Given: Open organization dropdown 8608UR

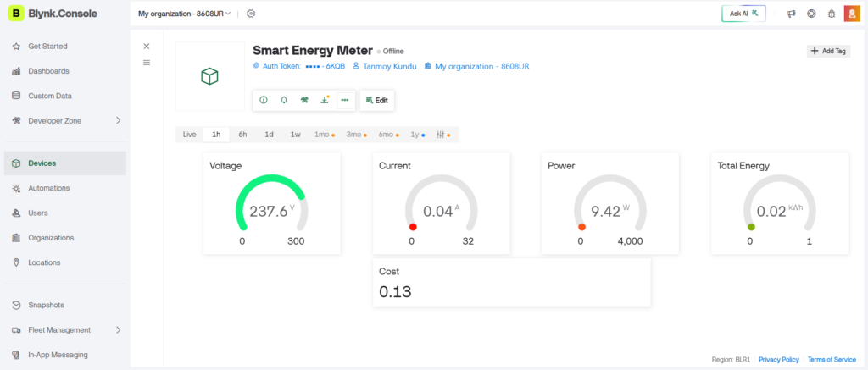Looking at the screenshot, I should click(184, 14).
